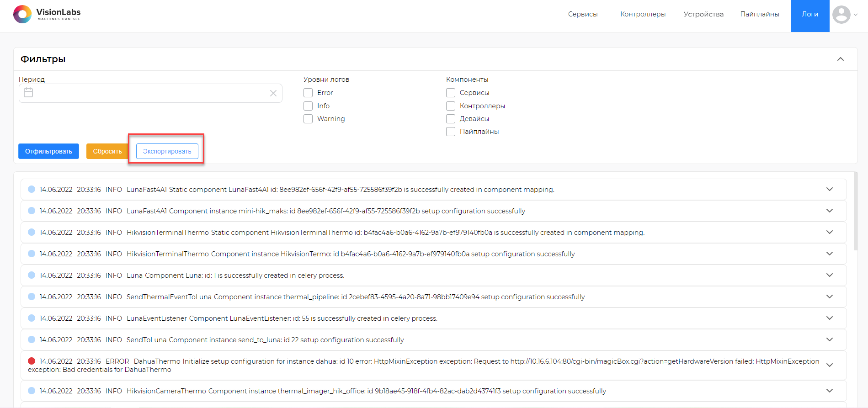Expand the LunaEventListener log entry
This screenshot has width=868, height=408.
click(830, 318)
